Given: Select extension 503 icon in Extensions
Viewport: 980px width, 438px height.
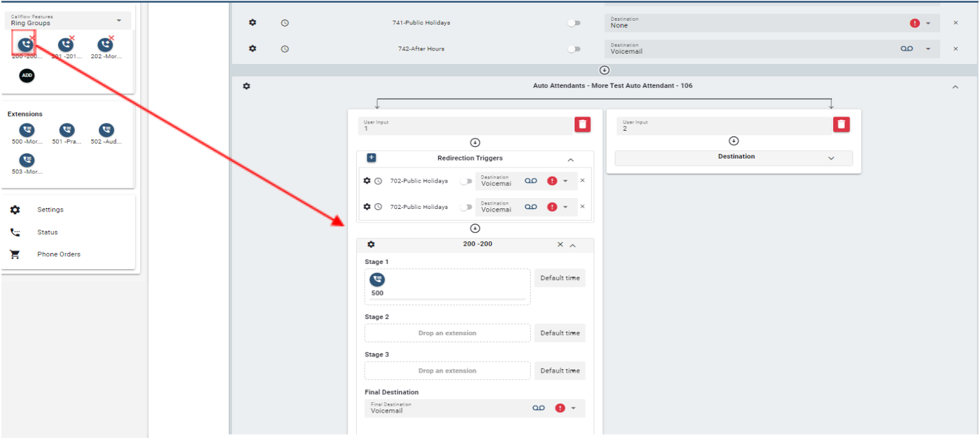Looking at the screenshot, I should (27, 160).
